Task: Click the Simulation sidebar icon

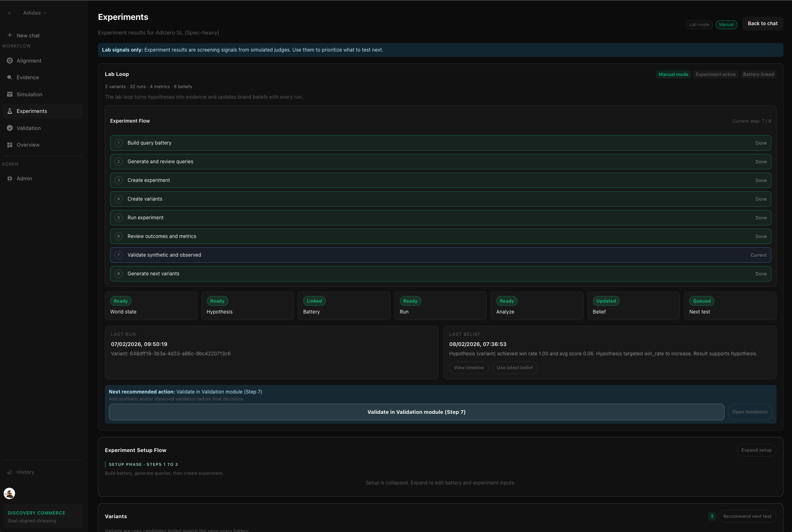Action: [x=10, y=94]
